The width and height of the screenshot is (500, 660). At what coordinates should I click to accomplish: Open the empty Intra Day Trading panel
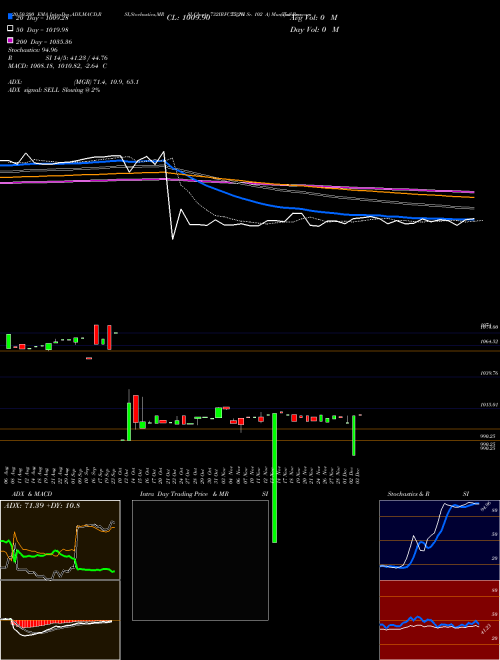pyautogui.click(x=200, y=560)
